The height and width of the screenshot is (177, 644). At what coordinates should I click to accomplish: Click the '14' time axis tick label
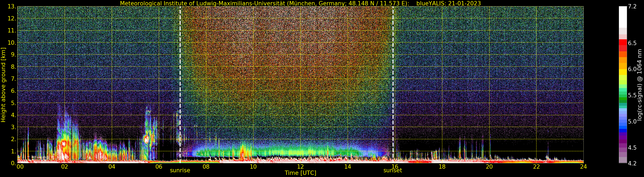347,166
